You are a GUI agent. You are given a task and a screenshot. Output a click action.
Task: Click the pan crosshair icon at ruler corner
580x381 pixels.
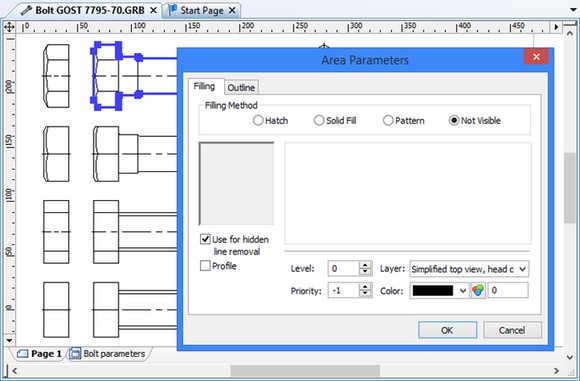(x=9, y=27)
